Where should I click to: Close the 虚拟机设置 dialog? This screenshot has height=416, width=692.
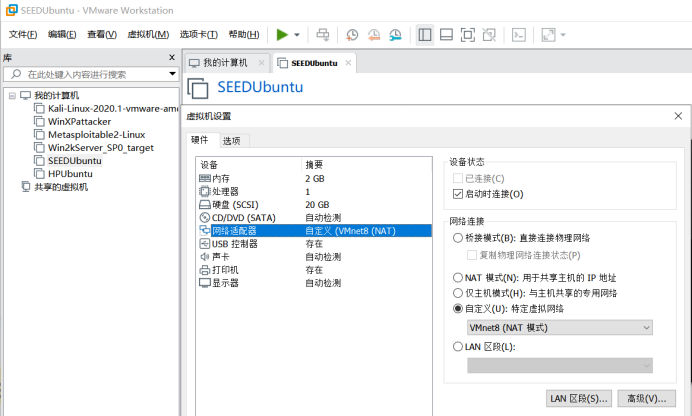(678, 116)
